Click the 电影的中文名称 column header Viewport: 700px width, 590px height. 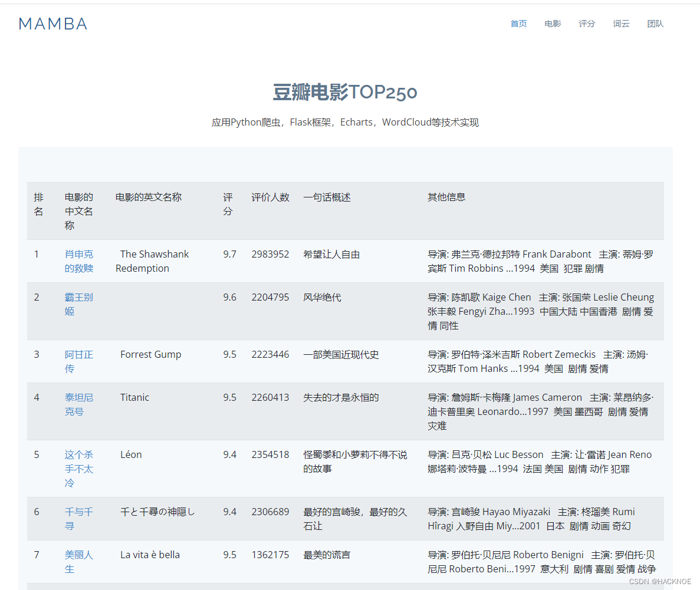point(79,211)
